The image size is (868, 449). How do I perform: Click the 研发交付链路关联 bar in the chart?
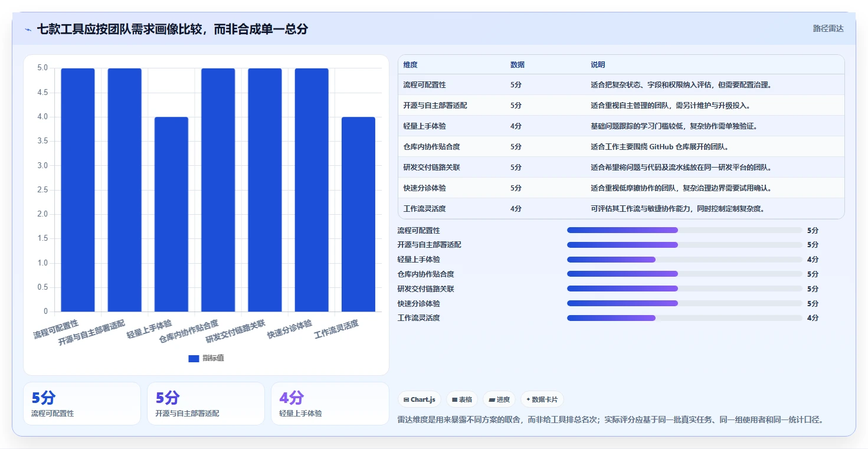(x=265, y=190)
